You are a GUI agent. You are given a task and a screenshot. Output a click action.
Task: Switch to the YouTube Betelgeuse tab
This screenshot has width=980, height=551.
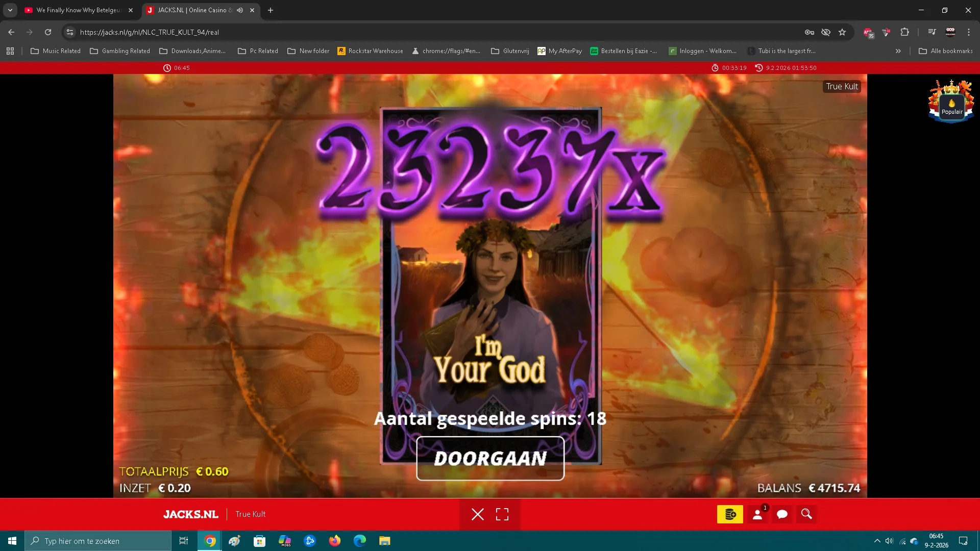pyautogui.click(x=79, y=10)
